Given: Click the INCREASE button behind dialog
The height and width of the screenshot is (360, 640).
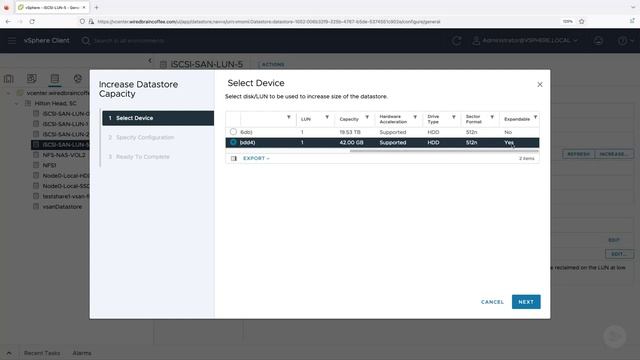Looking at the screenshot, I should [614, 154].
